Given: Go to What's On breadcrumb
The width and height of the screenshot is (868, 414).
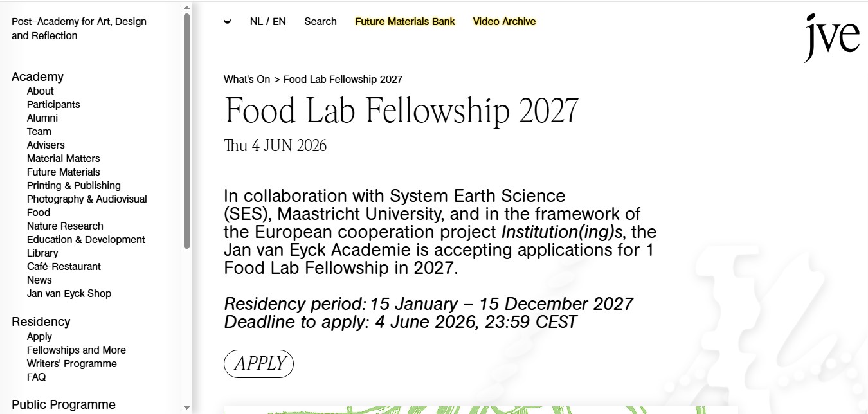Looking at the screenshot, I should (247, 80).
